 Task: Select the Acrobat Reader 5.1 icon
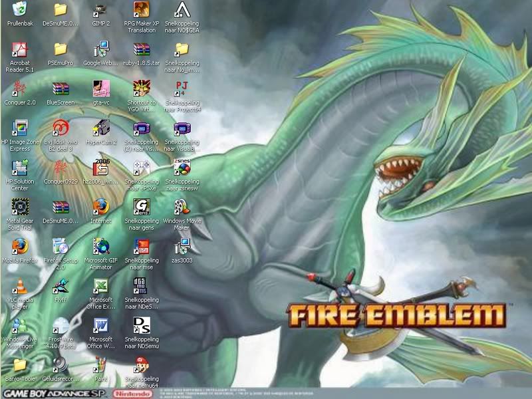point(20,49)
